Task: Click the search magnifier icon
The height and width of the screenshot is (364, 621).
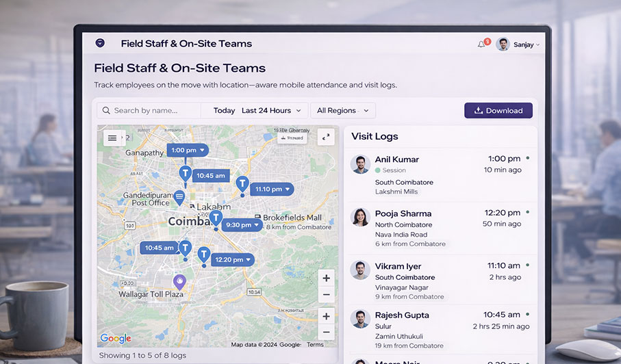Action: click(105, 110)
